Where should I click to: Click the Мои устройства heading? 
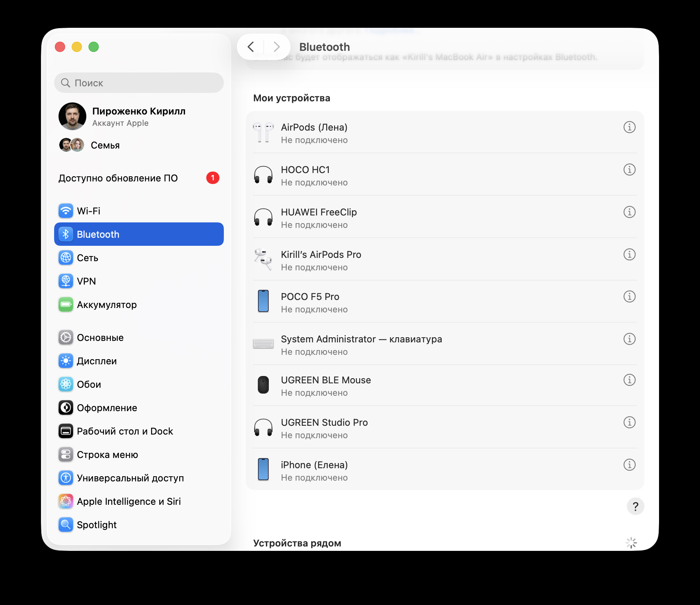point(291,98)
